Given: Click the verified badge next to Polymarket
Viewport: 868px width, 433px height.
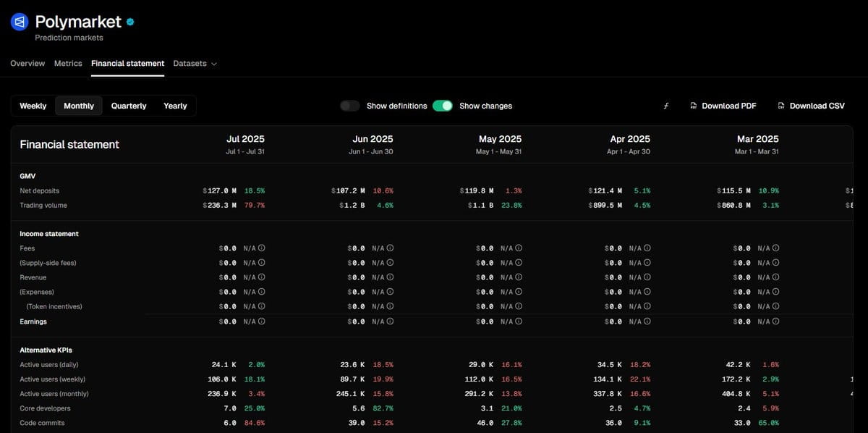Looking at the screenshot, I should tap(130, 22).
